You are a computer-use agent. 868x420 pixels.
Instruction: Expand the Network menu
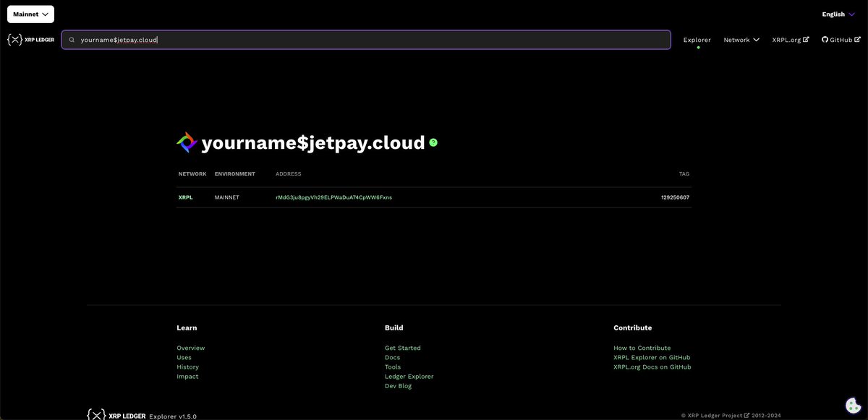point(741,40)
